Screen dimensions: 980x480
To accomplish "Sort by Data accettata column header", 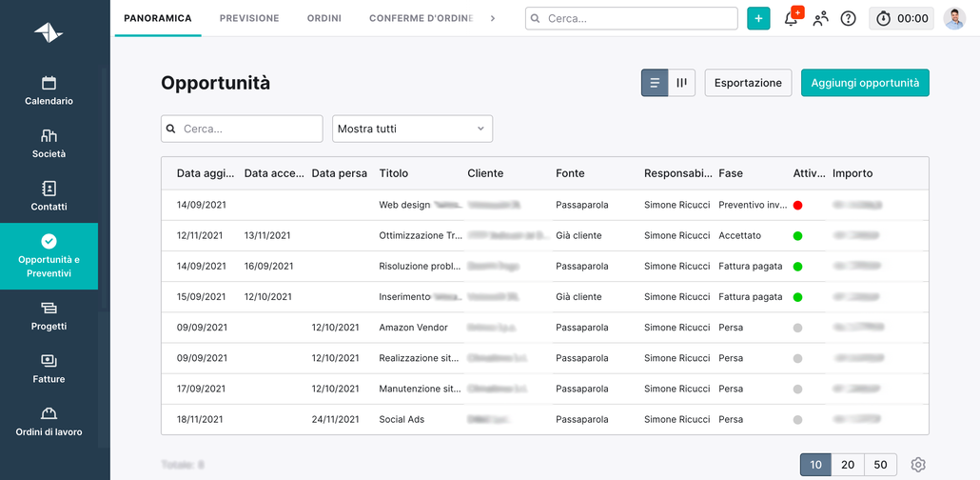I will [x=274, y=173].
